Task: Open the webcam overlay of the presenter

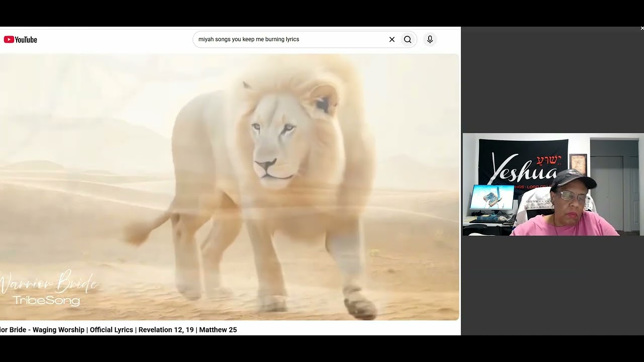Action: (x=553, y=185)
